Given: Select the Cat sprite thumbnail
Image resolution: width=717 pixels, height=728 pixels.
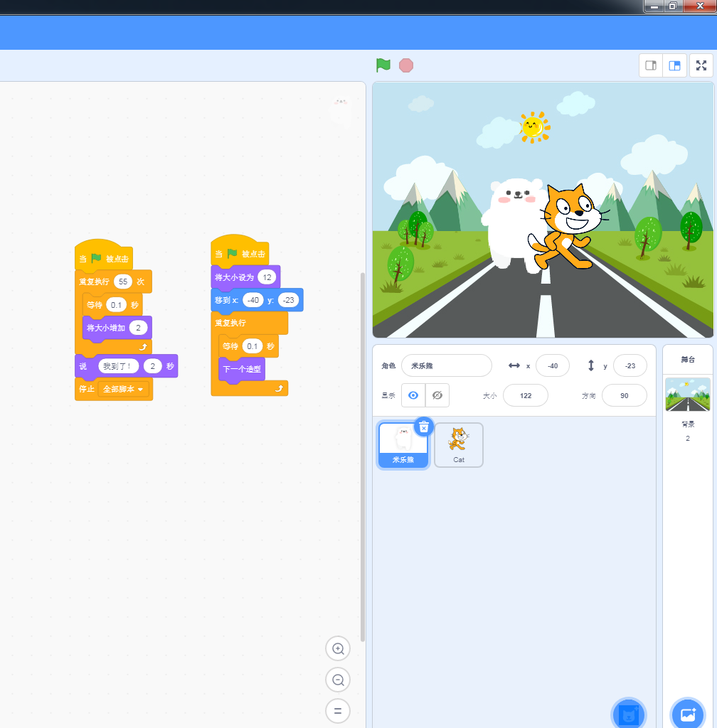Looking at the screenshot, I should tap(459, 445).
